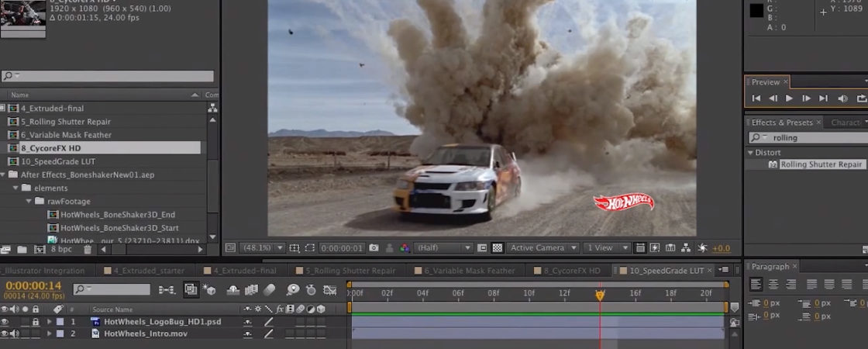Image resolution: width=868 pixels, height=349 pixels.
Task: Switch to the 6_Variable Mask Feather tab
Action: [x=470, y=271]
